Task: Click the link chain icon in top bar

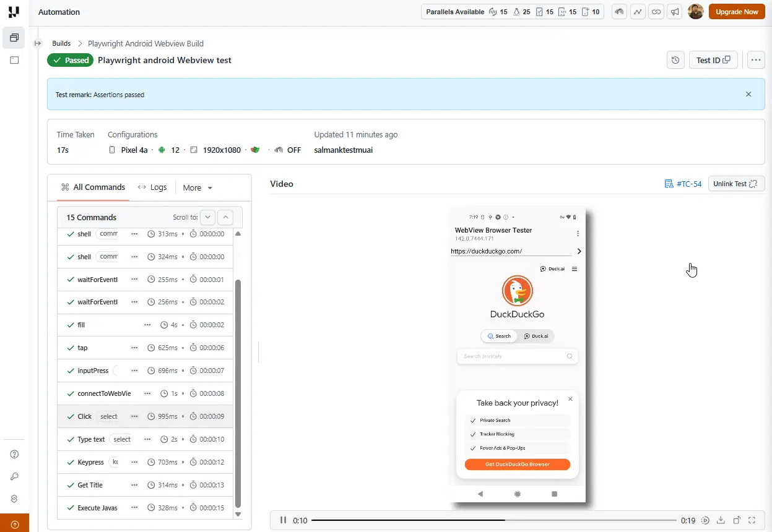Action: pos(656,12)
